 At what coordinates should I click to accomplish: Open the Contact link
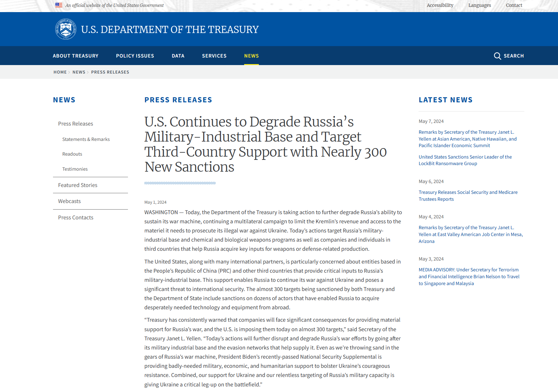(514, 5)
